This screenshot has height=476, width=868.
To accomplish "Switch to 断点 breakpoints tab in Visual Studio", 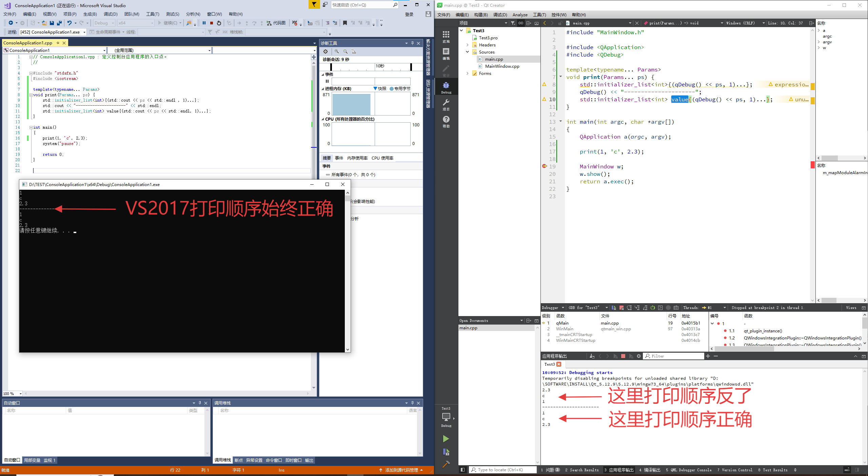I will [x=238, y=460].
